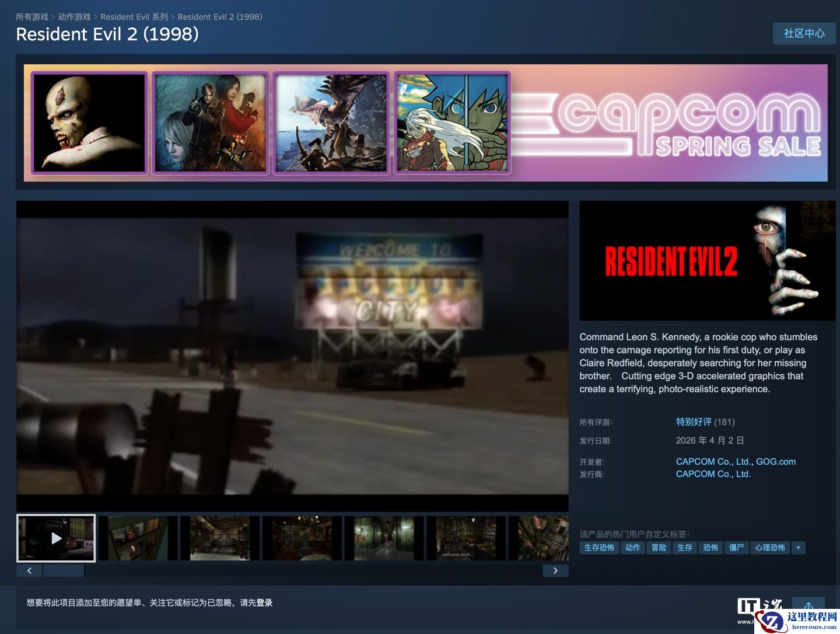840x634 pixels.
Task: Click the main Welcome to Raccoon City video
Action: click(292, 356)
